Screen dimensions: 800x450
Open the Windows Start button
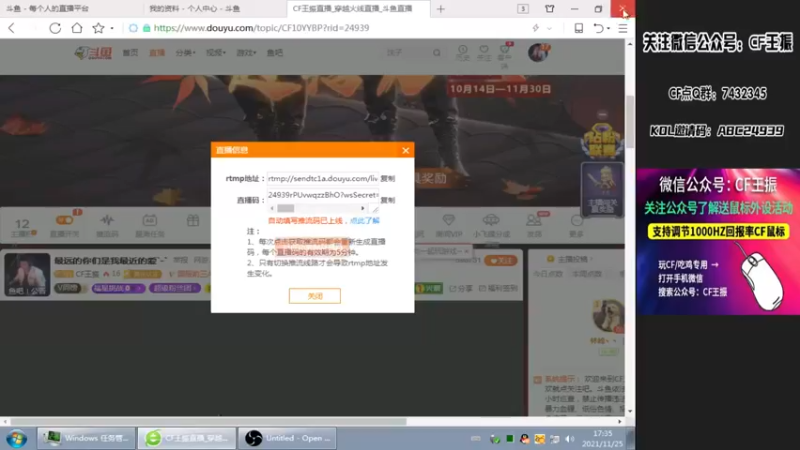(16, 438)
